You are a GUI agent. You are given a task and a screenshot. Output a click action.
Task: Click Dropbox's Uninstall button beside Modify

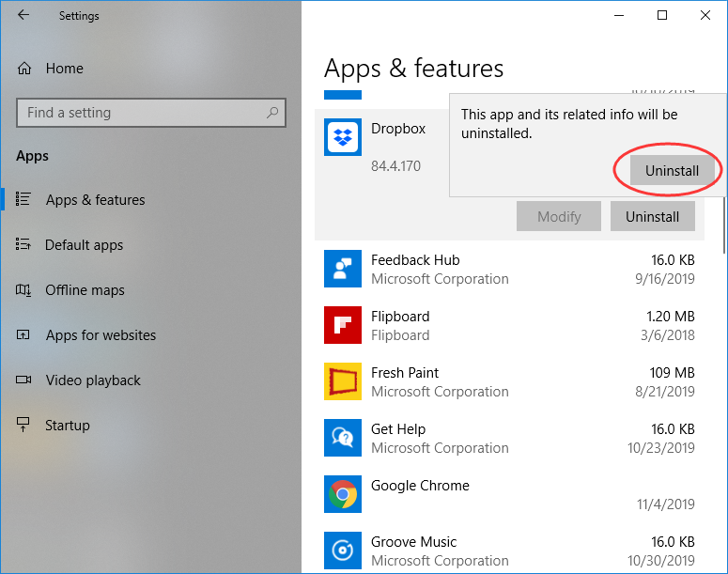point(652,216)
